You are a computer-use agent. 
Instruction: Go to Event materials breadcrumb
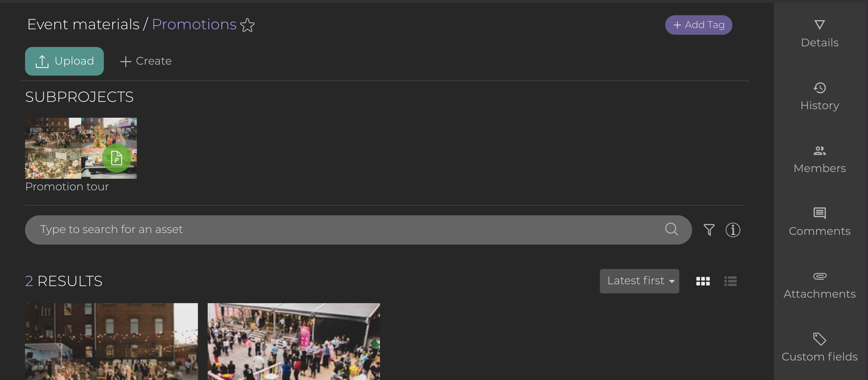click(x=83, y=25)
